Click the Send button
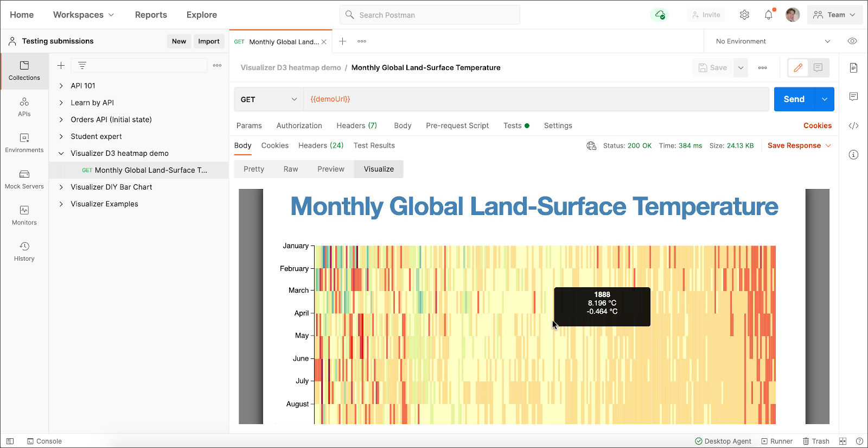The image size is (868, 448). 794,99
